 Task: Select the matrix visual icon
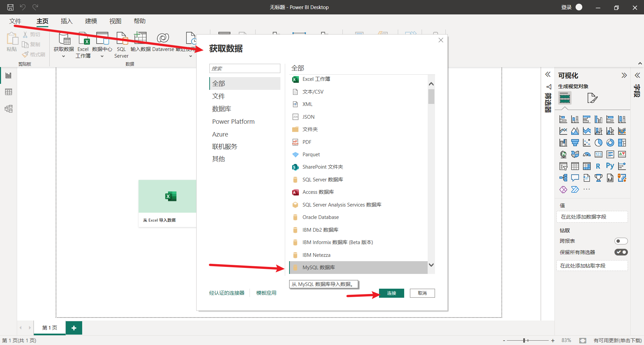coord(587,166)
